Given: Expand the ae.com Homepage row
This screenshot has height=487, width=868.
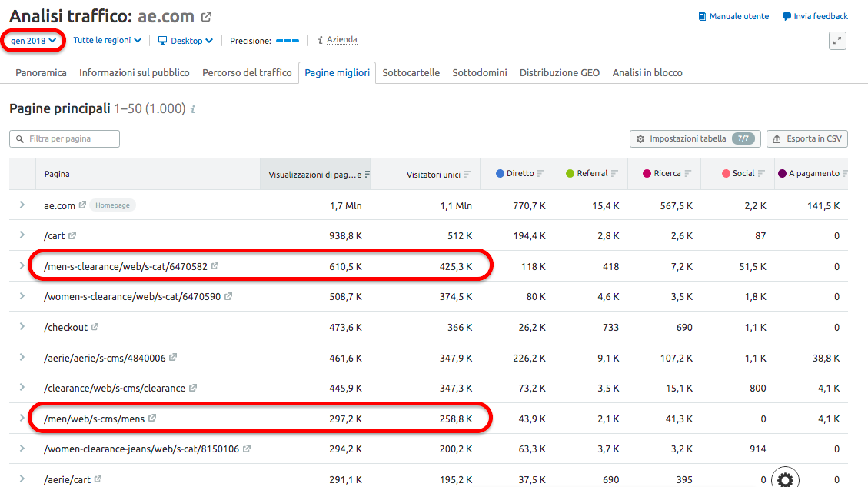Looking at the screenshot, I should click(x=22, y=205).
